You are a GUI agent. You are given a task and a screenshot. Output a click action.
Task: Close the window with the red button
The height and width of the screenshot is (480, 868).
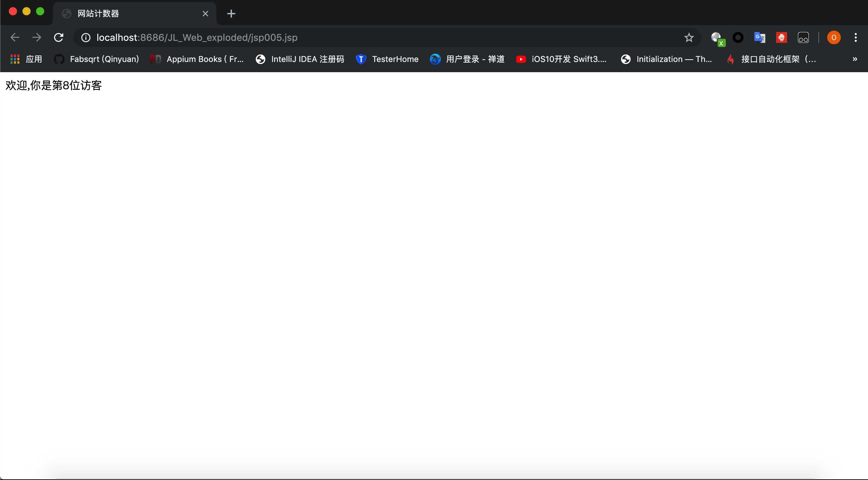(13, 11)
